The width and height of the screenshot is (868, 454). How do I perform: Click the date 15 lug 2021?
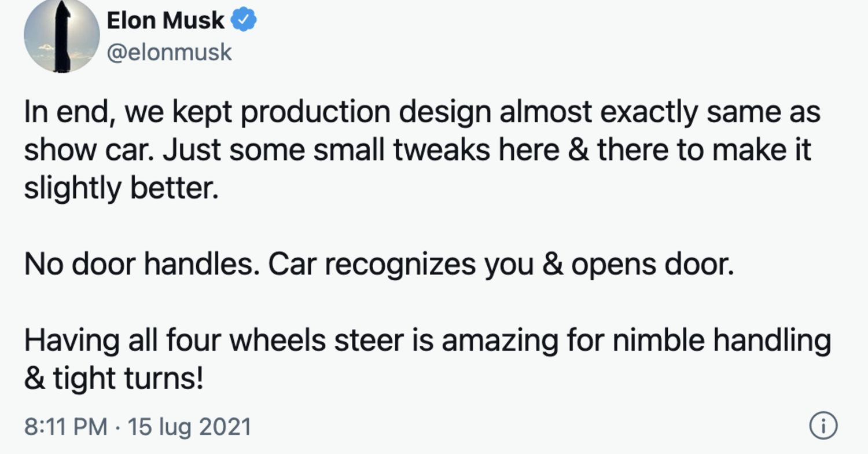pyautogui.click(x=189, y=427)
